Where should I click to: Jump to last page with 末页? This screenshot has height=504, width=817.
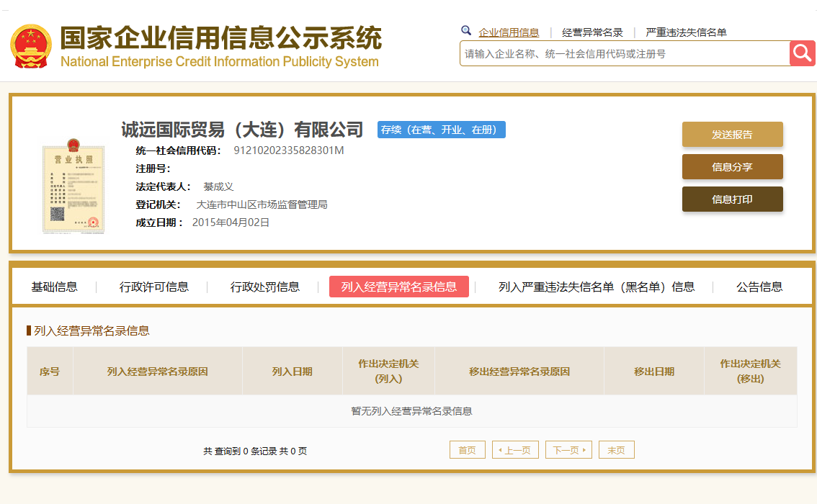[617, 450]
